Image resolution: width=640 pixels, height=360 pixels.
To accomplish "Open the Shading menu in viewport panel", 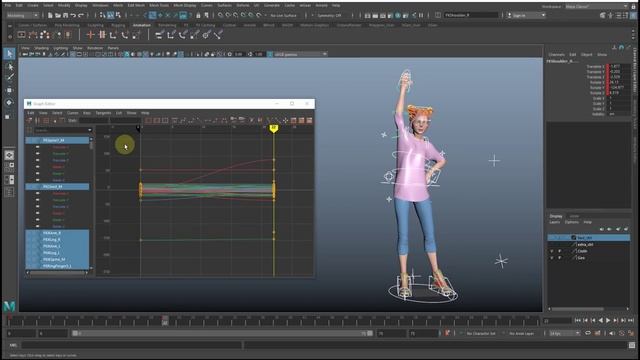I will tap(41, 48).
